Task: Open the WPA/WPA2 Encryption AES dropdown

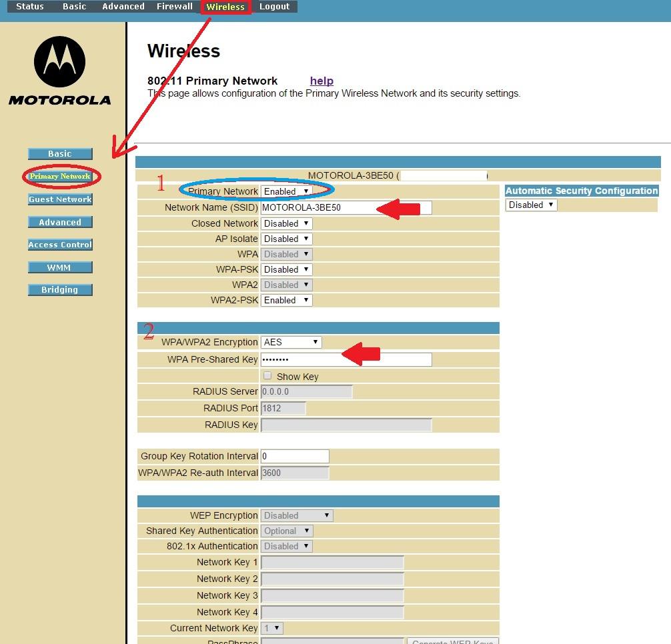Action: (x=291, y=342)
